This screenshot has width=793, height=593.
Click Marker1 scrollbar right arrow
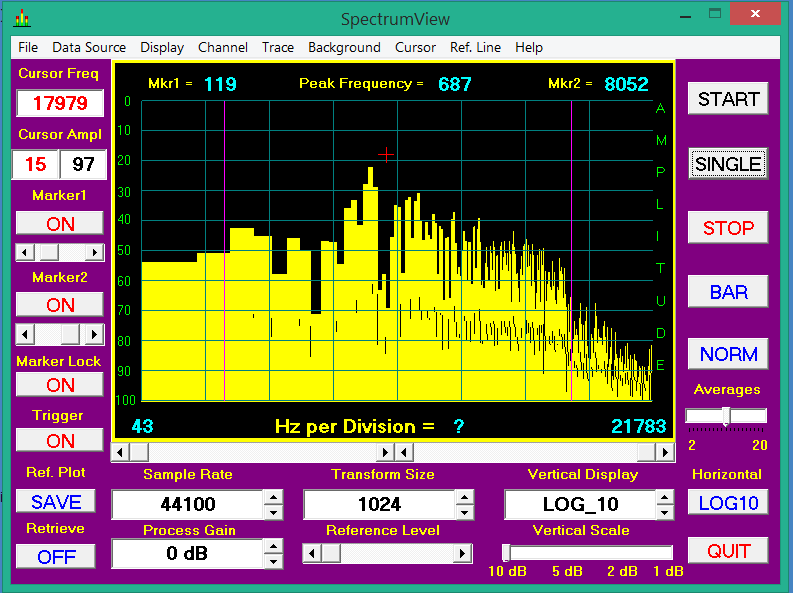(x=95, y=252)
